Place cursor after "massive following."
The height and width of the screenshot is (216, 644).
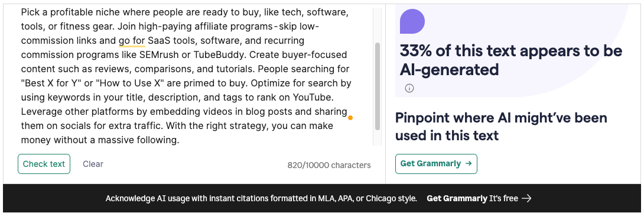coord(180,140)
